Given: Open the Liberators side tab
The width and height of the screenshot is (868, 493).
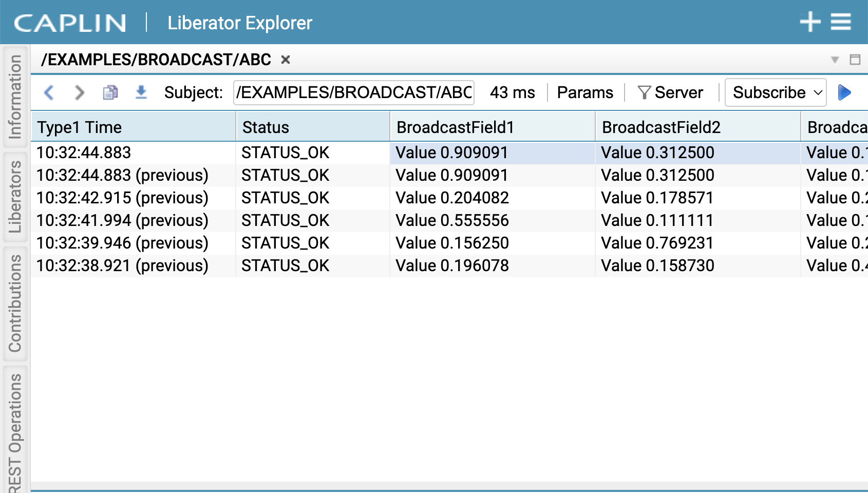Looking at the screenshot, I should pos(15,197).
